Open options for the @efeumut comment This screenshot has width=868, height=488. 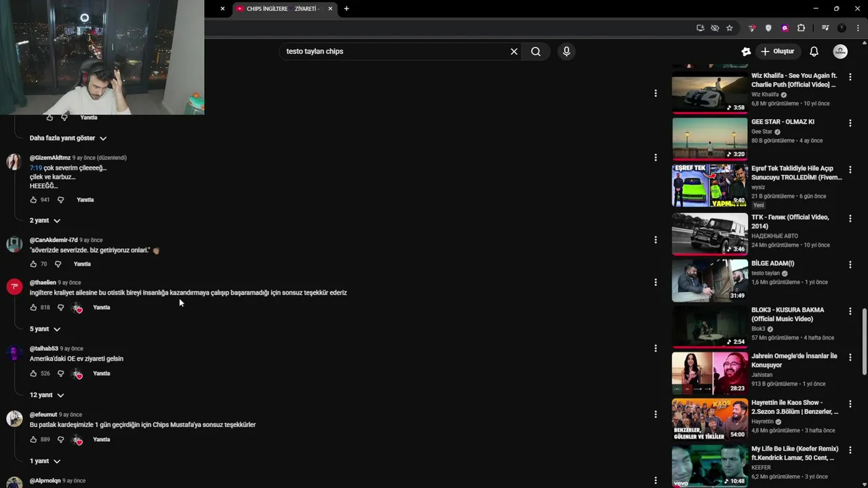pyautogui.click(x=655, y=414)
